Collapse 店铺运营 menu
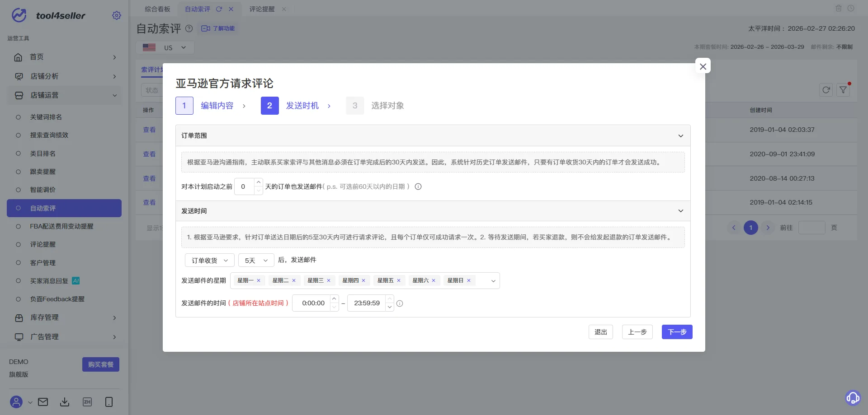The width and height of the screenshot is (868, 415). (64, 95)
